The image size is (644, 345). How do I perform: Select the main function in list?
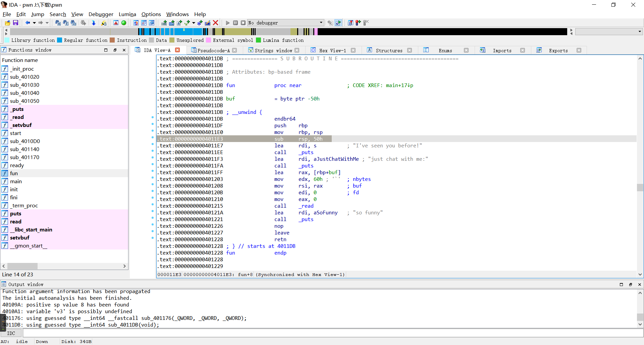(16, 181)
